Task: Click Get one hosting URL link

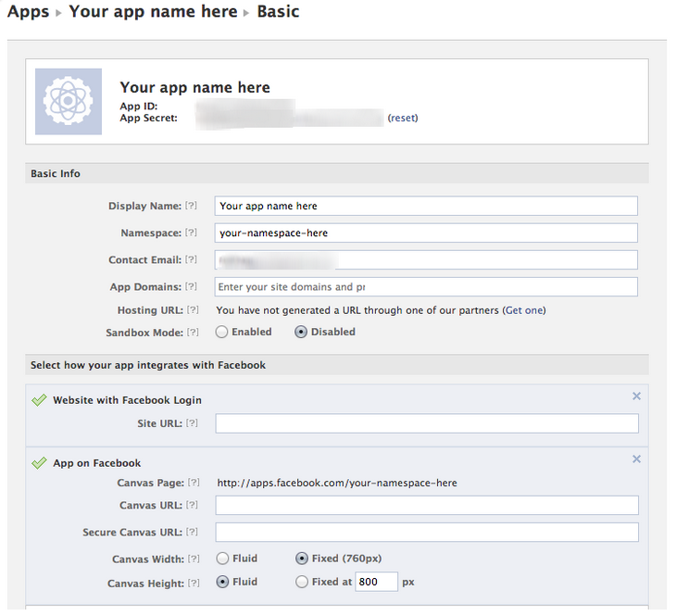Action: click(x=524, y=310)
